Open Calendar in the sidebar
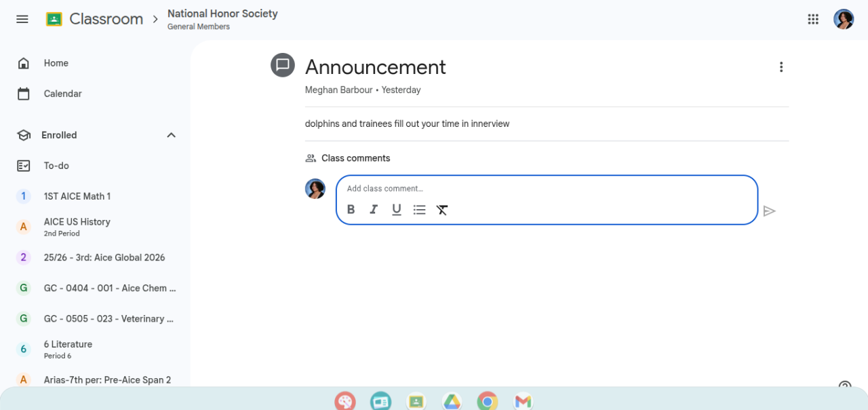 (62, 94)
